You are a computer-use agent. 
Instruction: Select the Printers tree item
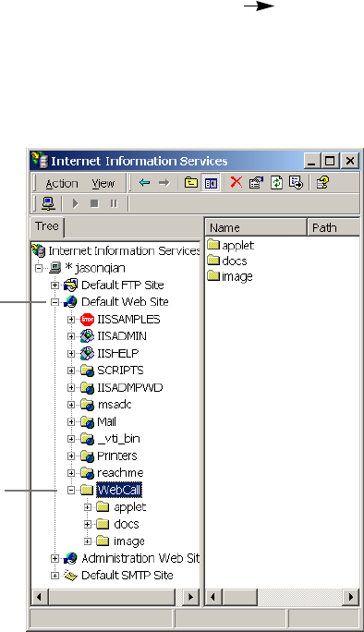[117, 456]
